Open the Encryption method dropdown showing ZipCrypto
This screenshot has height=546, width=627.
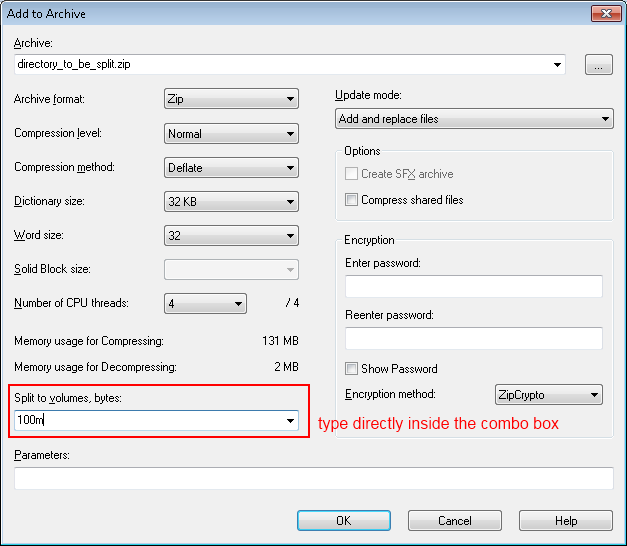click(x=548, y=395)
